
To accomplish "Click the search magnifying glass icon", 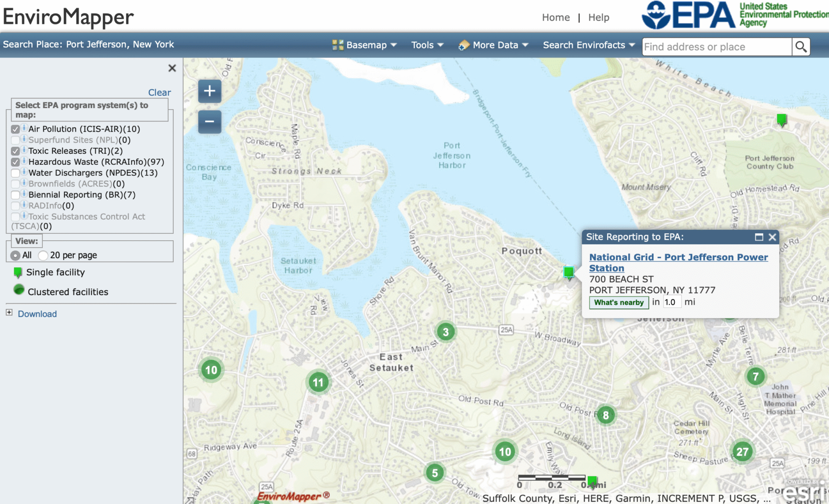I will pyautogui.click(x=801, y=46).
